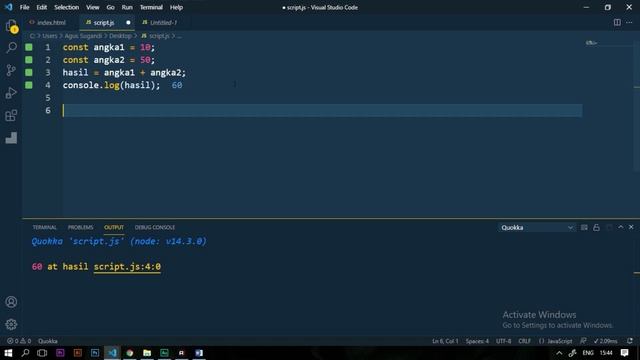The width and height of the screenshot is (640, 360).
Task: Click the notifications icon in status bar
Action: pos(630,341)
